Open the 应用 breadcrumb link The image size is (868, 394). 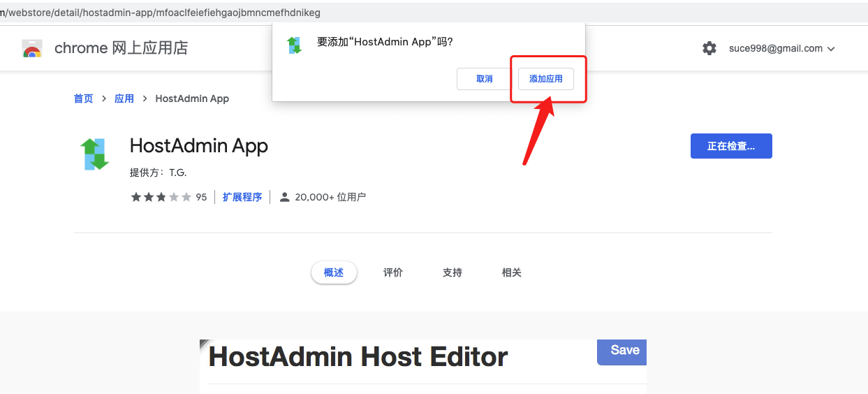(x=124, y=98)
